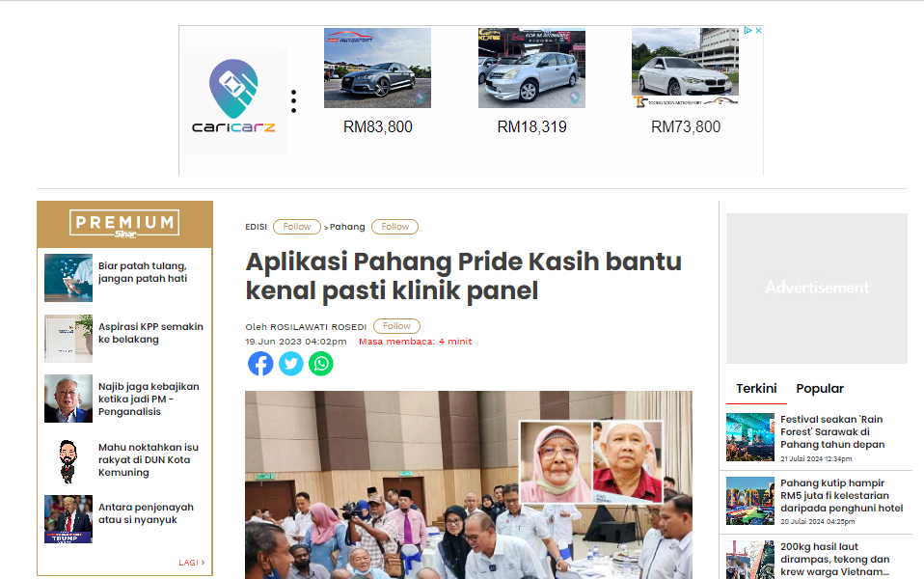Follow author Rosilawati Rosedi
Viewport: 924px width, 579px height.
[396, 326]
